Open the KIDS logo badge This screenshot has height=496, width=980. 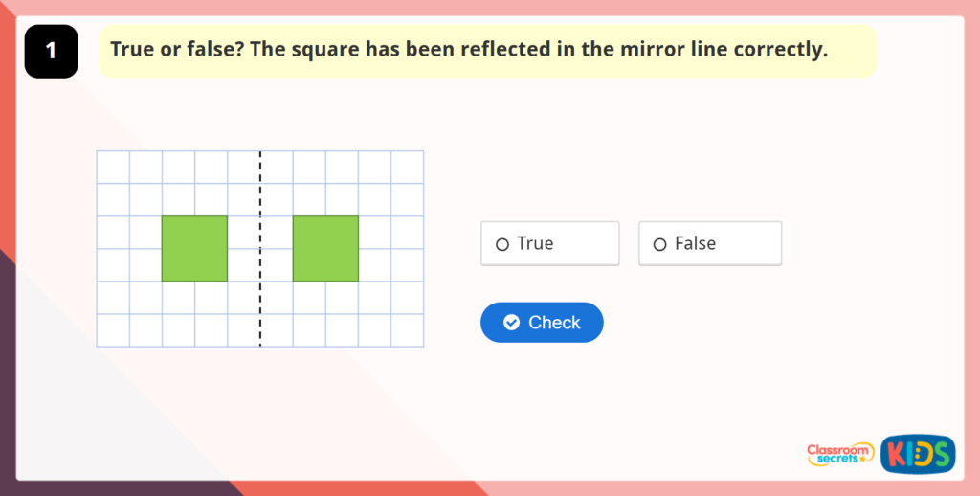917,453
